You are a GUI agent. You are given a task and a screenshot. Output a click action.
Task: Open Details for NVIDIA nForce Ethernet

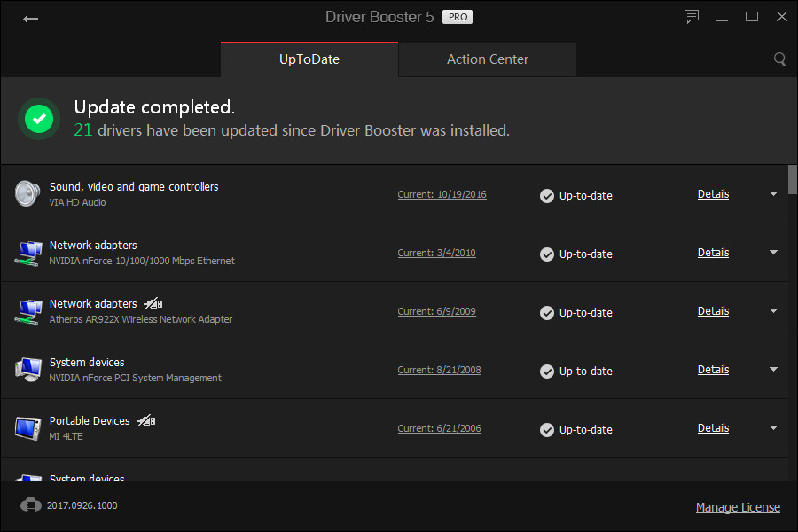pos(713,253)
